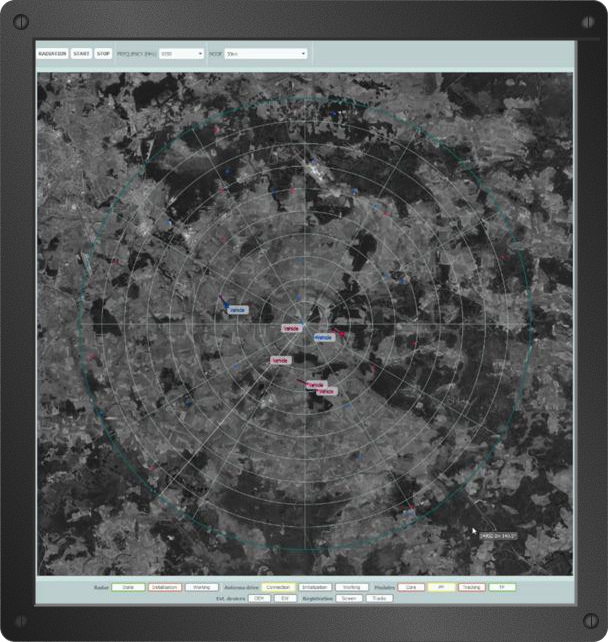Toggle the Radar Initialization indicator
The width and height of the screenshot is (608, 642).
click(x=165, y=587)
